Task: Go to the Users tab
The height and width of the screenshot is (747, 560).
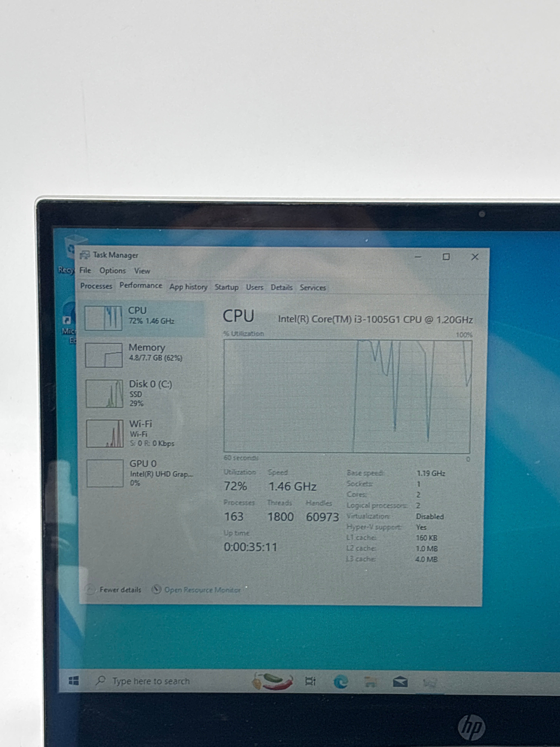Action: 254,287
